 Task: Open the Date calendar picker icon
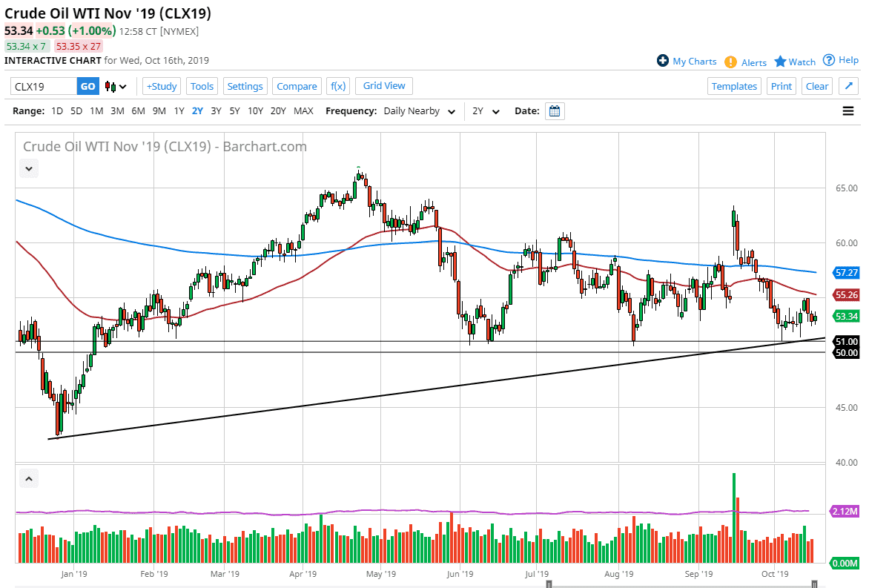[555, 110]
